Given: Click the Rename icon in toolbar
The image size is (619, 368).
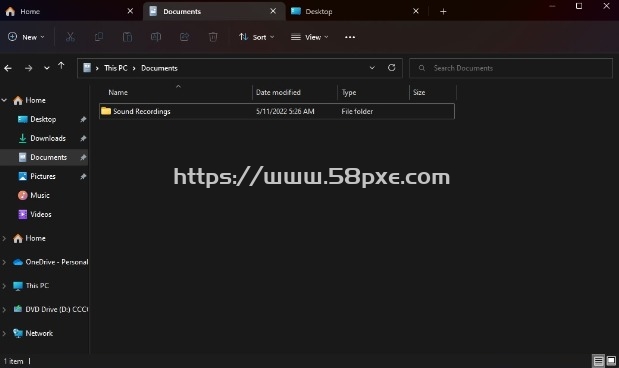Looking at the screenshot, I should click(156, 37).
